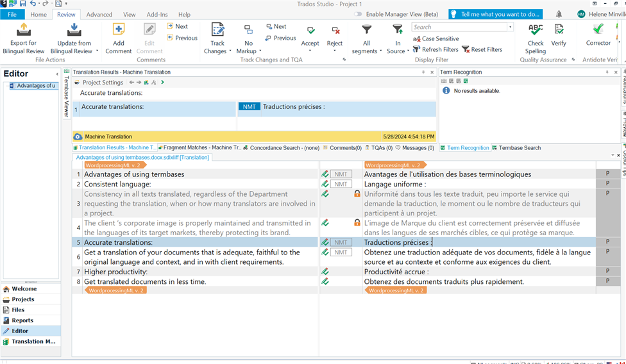Click the Refresh Filters icon

416,49
